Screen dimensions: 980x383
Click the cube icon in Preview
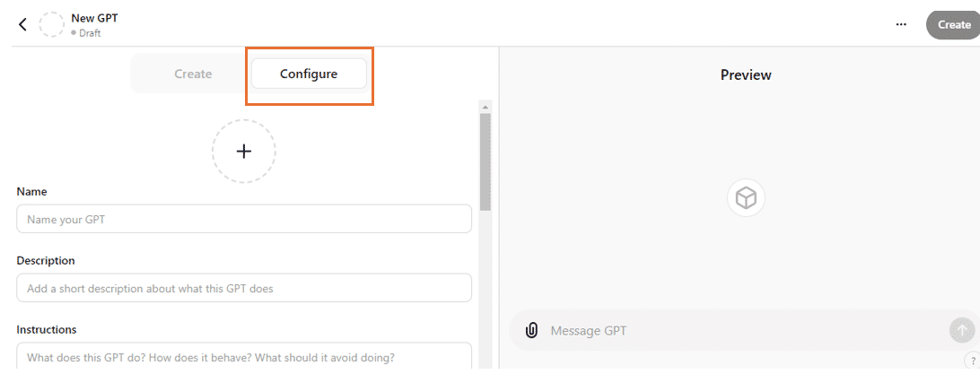746,197
